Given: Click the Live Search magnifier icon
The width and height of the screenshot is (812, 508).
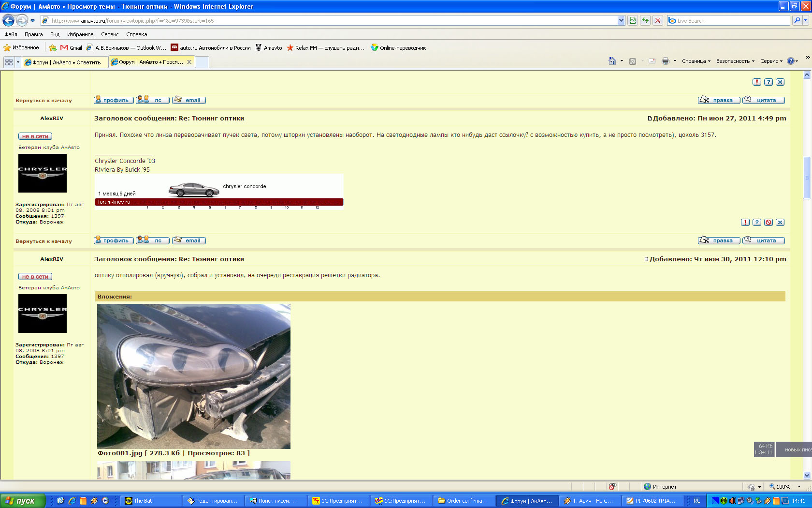Looking at the screenshot, I should pyautogui.click(x=797, y=20).
